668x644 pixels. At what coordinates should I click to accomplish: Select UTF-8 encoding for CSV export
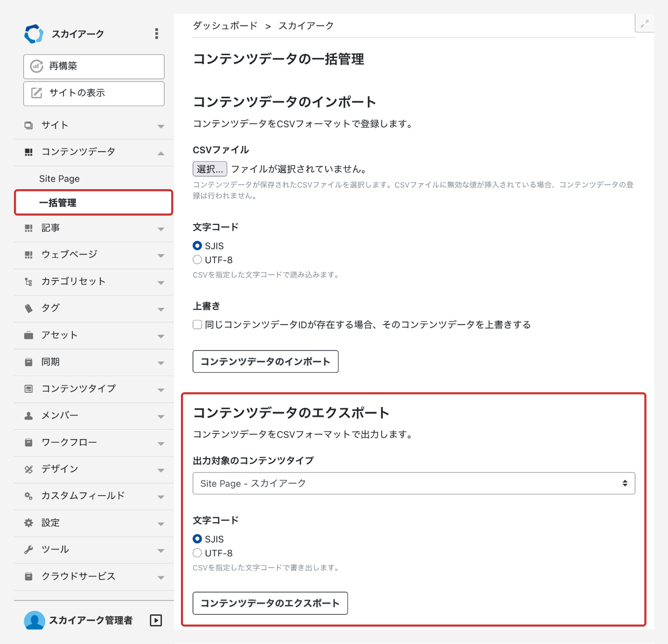[x=198, y=553]
